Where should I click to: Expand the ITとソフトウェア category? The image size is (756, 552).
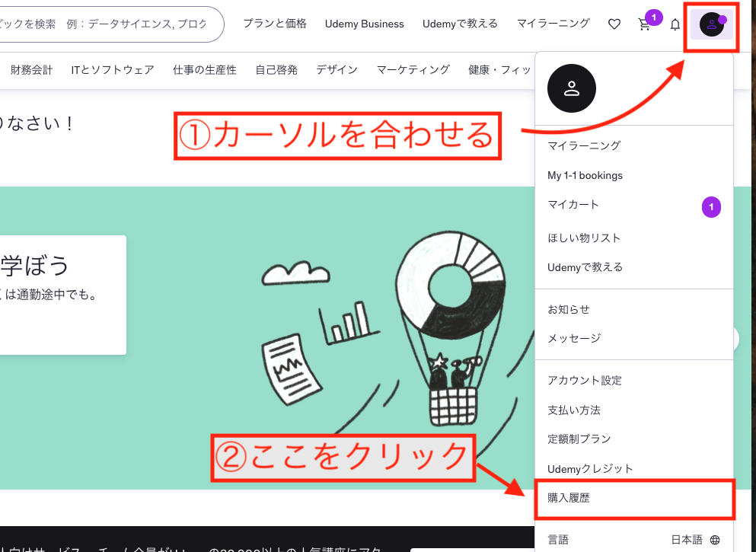(x=112, y=69)
